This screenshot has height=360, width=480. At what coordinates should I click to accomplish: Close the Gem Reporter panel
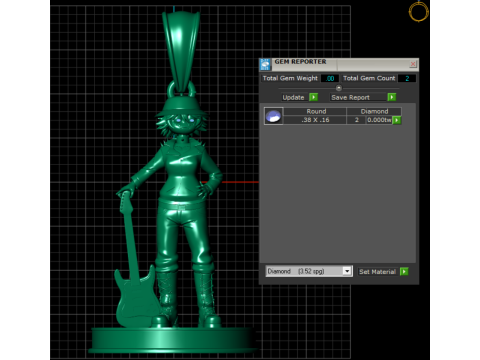click(x=413, y=64)
